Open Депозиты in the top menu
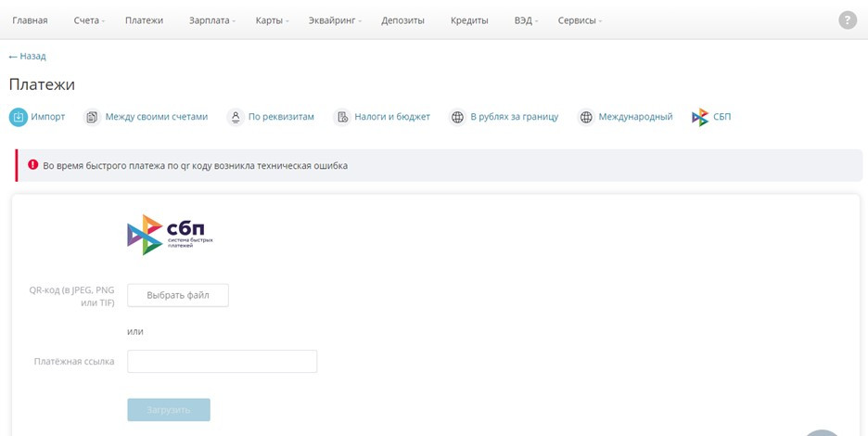868x436 pixels. tap(402, 20)
